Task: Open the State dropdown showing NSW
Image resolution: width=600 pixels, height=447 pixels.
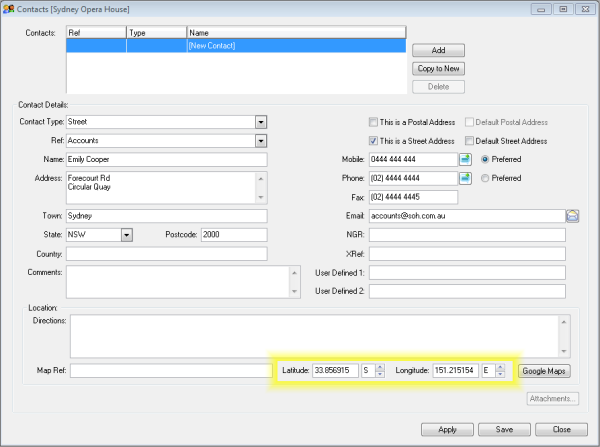Action: point(127,234)
